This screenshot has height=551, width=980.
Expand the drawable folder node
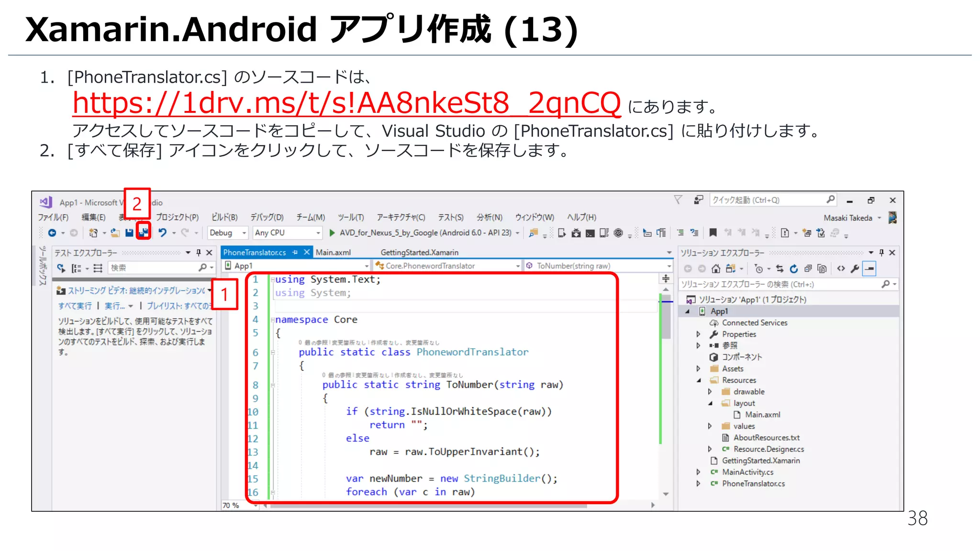(710, 392)
